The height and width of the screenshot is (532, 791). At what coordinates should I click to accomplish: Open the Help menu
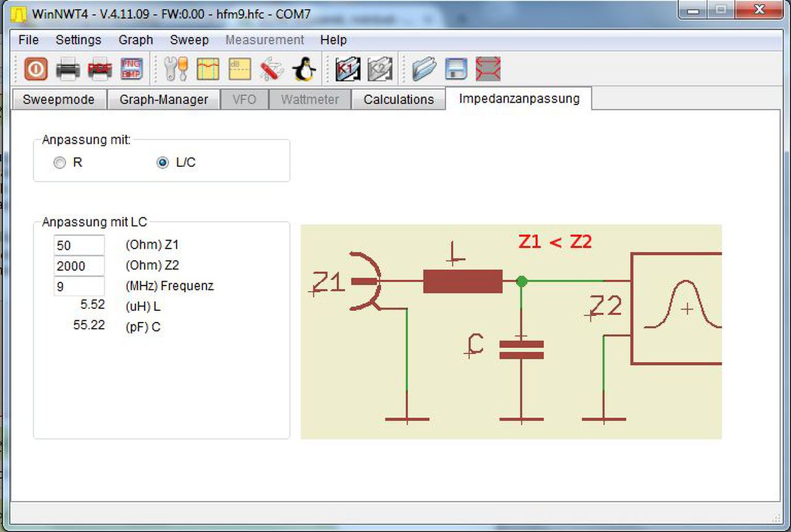tap(333, 40)
